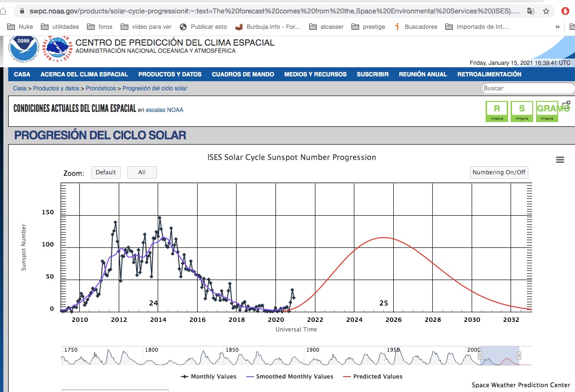Set chart zoom to All
Screen dimensions: 575x392
tap(142, 172)
